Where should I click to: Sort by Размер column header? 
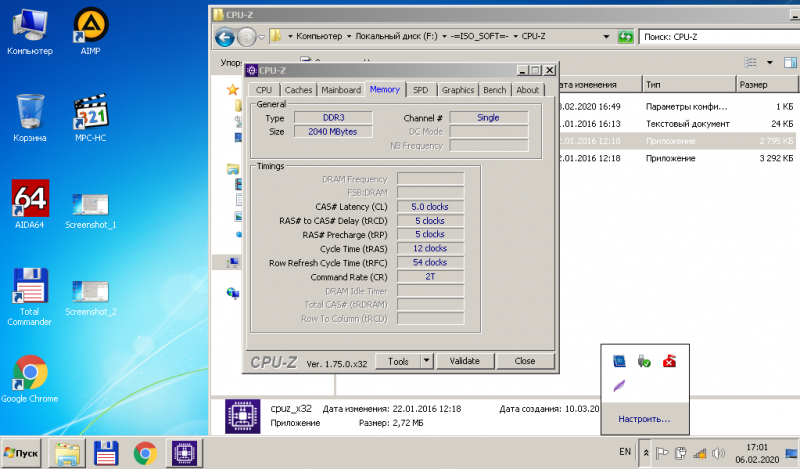point(767,85)
